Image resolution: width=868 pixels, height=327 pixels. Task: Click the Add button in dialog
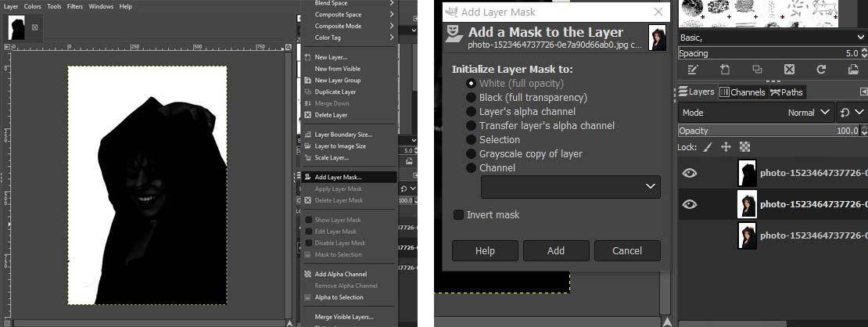pyautogui.click(x=556, y=250)
